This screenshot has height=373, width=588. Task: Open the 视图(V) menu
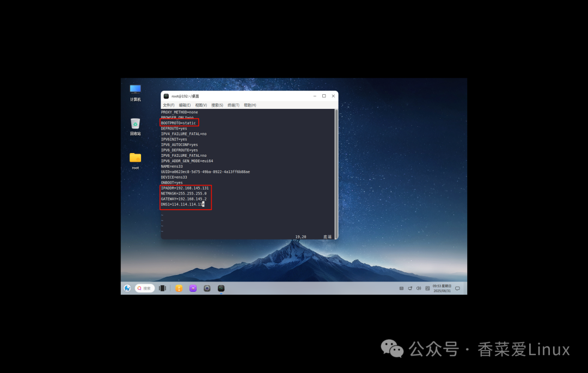point(201,105)
